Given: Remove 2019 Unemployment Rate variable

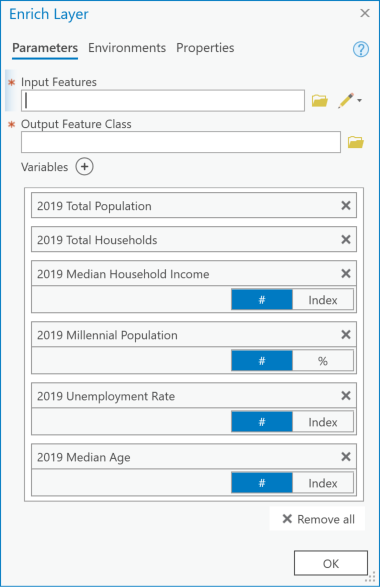Looking at the screenshot, I should pyautogui.click(x=346, y=396).
